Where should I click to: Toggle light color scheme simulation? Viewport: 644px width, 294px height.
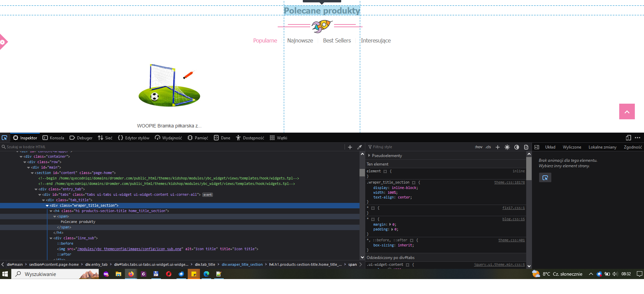pos(507,147)
